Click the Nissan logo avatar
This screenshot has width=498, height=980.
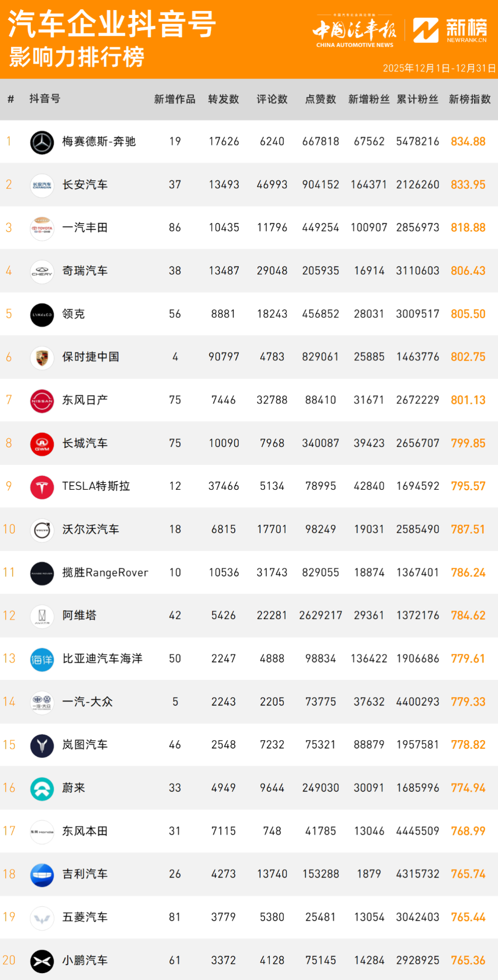pos(42,401)
